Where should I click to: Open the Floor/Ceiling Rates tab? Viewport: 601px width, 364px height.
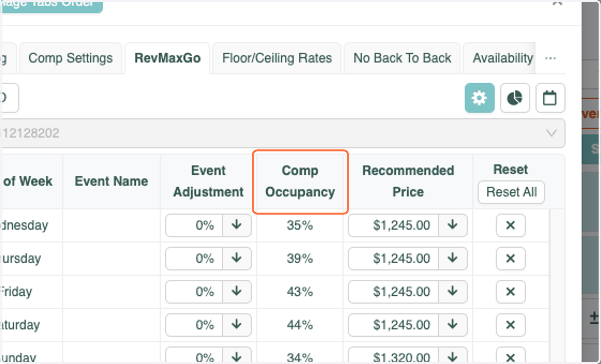point(277,58)
